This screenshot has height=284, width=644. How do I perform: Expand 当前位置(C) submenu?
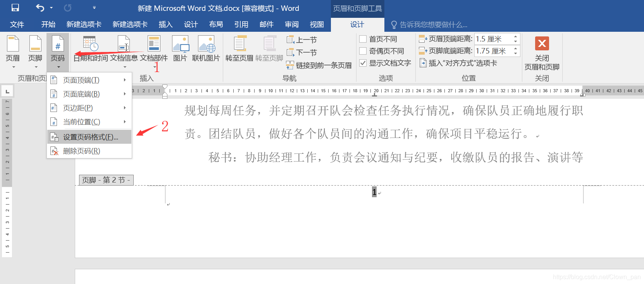coord(89,122)
